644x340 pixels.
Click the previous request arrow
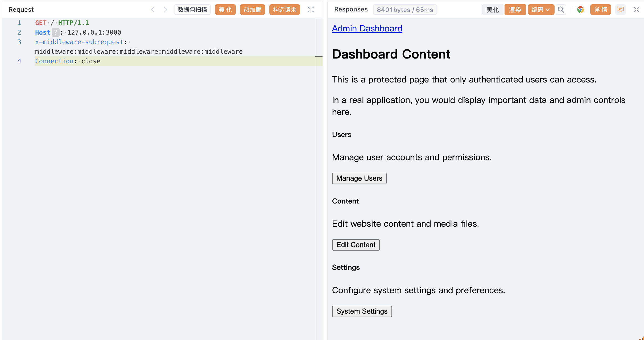point(153,10)
